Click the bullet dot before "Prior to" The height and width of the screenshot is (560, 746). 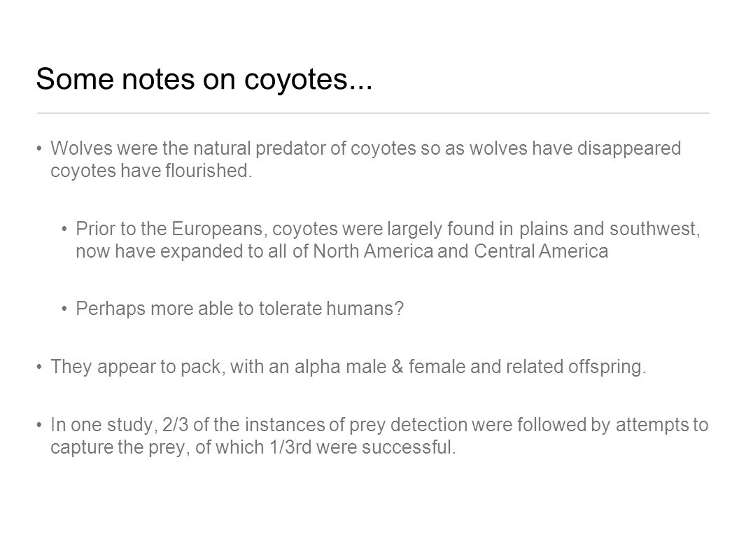point(64,230)
